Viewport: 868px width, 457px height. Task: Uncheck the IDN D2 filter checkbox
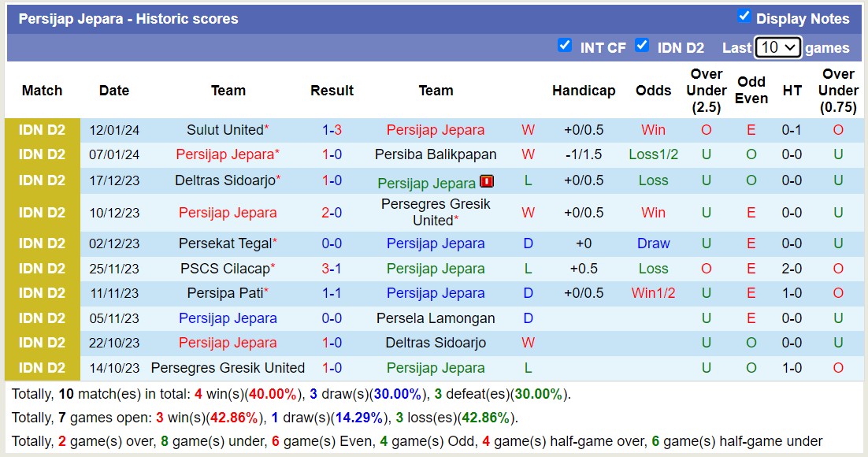[642, 46]
